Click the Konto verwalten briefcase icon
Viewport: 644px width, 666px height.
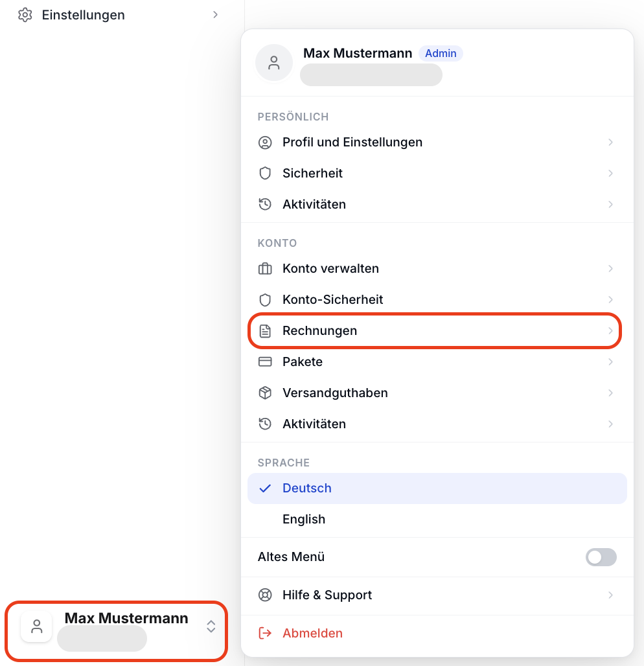[x=265, y=268]
